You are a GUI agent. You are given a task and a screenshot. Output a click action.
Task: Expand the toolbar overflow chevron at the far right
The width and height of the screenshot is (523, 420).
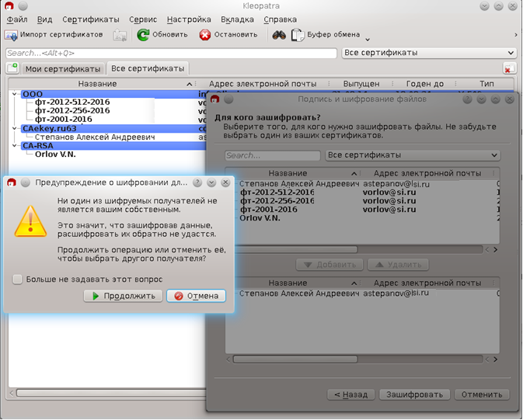(x=516, y=35)
